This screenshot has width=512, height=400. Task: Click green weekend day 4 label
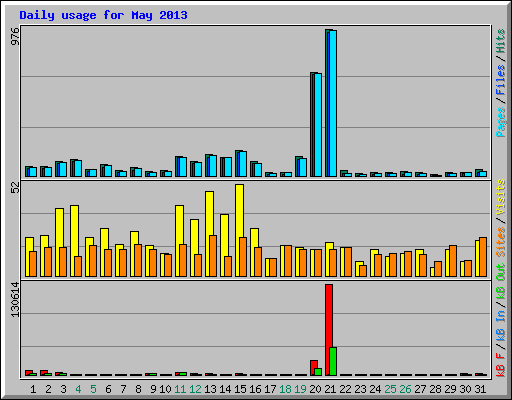point(78,389)
